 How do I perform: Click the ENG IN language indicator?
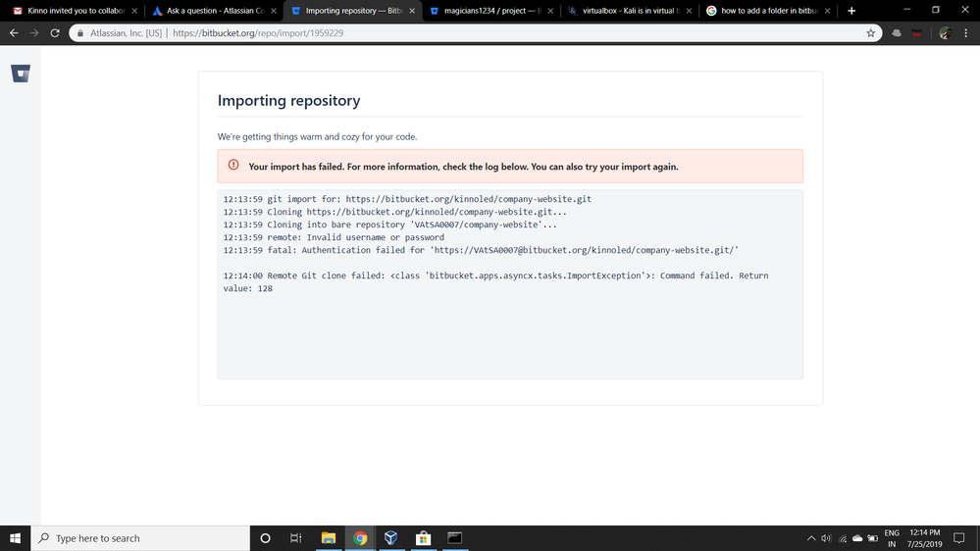click(x=892, y=538)
